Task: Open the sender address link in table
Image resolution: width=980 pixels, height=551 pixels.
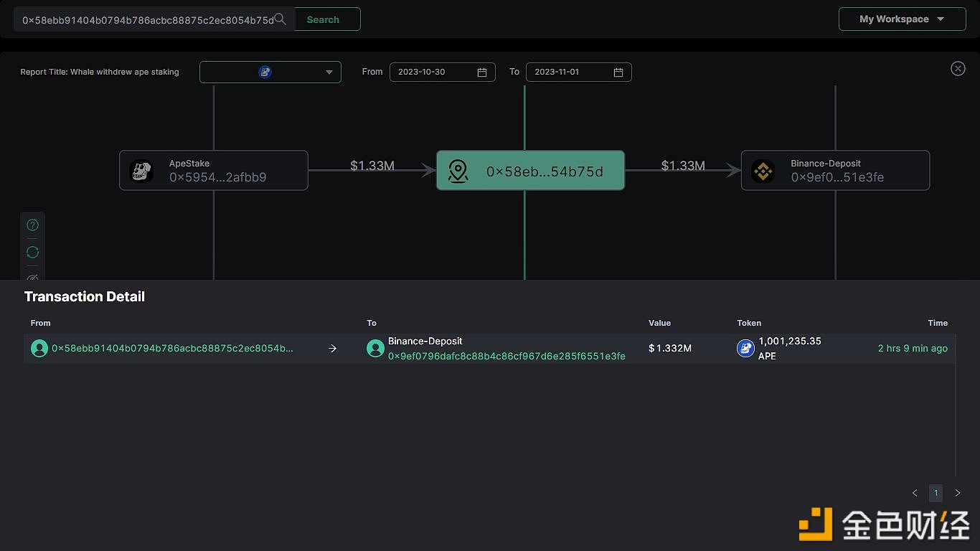Action: [x=172, y=348]
